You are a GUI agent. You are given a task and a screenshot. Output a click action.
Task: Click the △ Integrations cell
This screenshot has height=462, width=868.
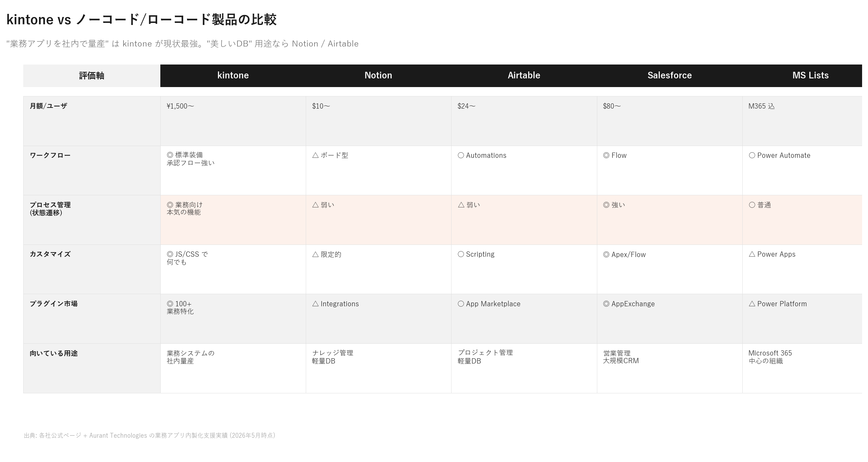pyautogui.click(x=378, y=319)
